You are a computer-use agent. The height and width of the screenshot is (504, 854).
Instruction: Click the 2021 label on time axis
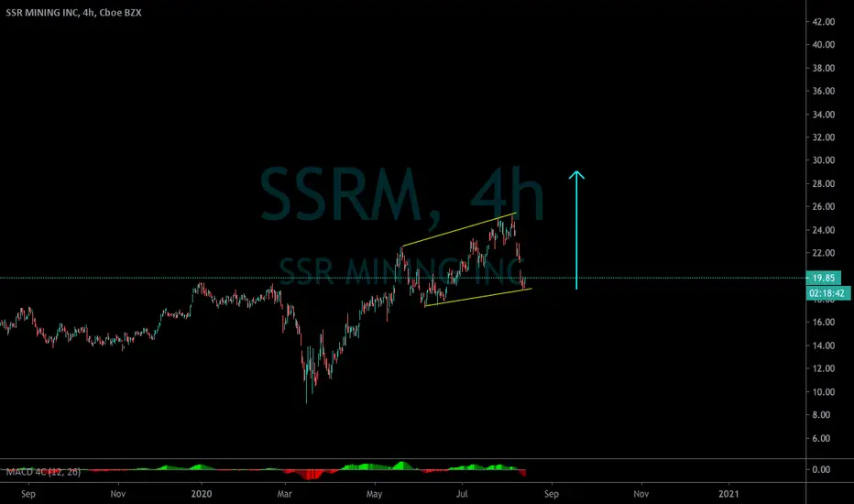tap(728, 494)
